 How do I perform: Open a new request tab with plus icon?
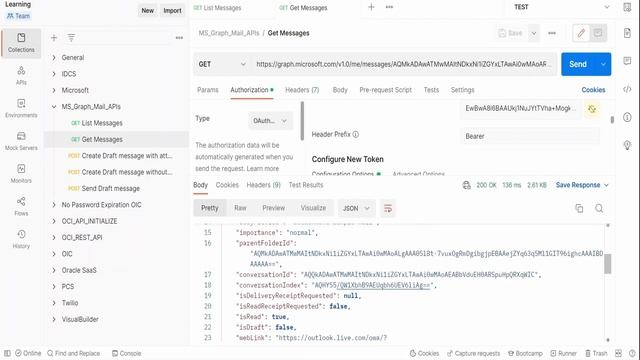click(371, 7)
